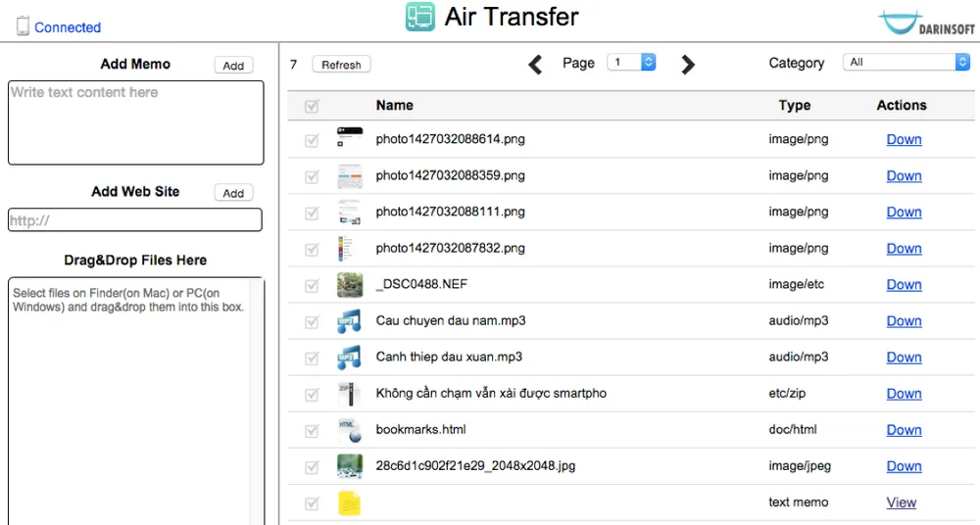
Task: Click thumbnail icon of photo1427032088359.png
Action: [x=350, y=176]
